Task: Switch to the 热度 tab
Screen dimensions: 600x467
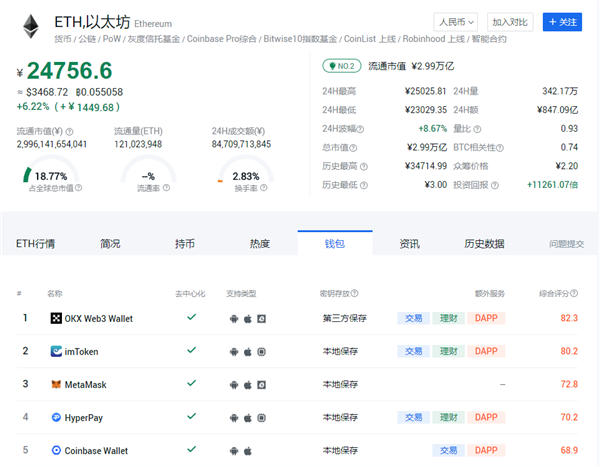Action: pyautogui.click(x=260, y=243)
